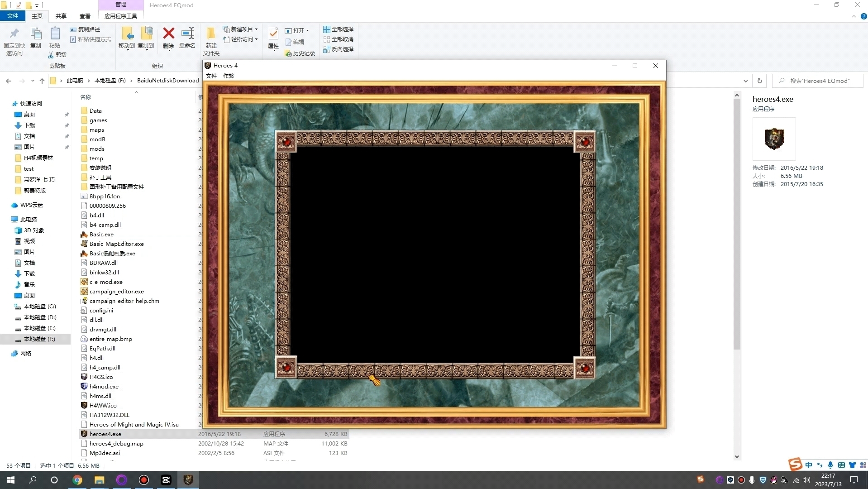Open Heroes 4 Cheat (作弊) menu
The height and width of the screenshot is (489, 868).
pyautogui.click(x=229, y=76)
